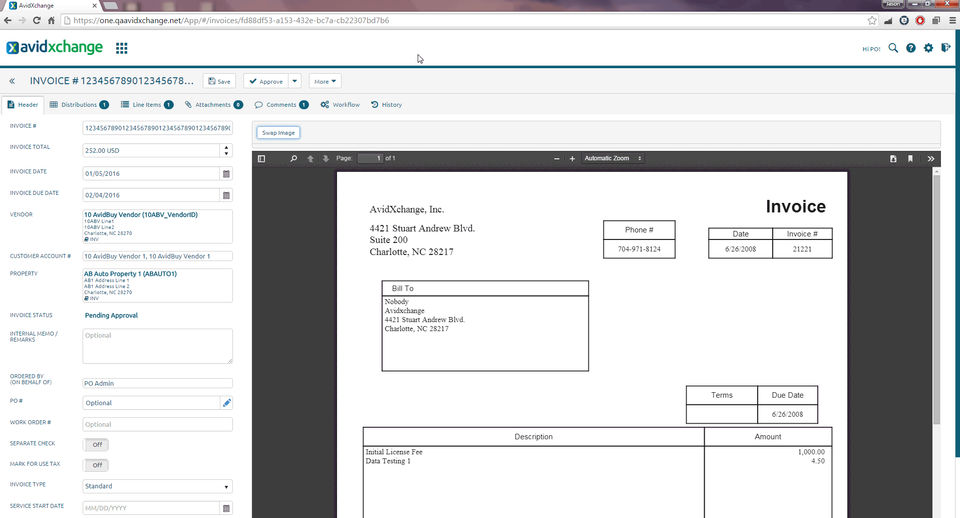Click the Invoice # input field
The image size is (960, 518).
tap(157, 128)
